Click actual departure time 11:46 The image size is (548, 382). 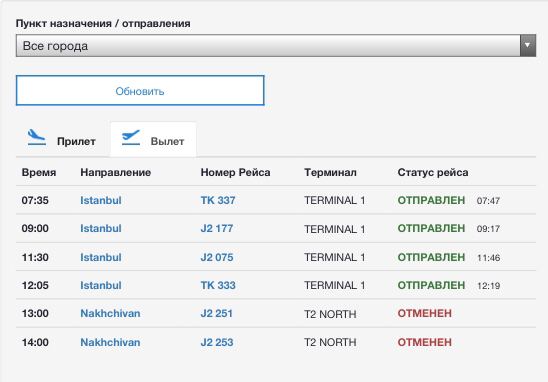tap(488, 258)
